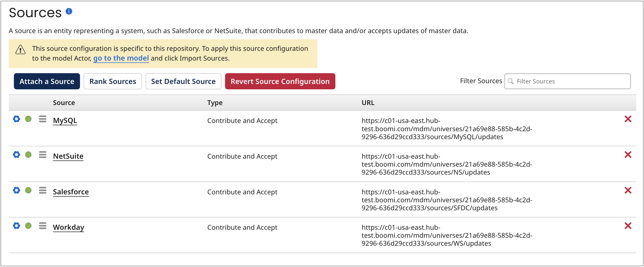Open settings gear for MySQL source
This screenshot has width=644, height=267.
pyautogui.click(x=16, y=119)
